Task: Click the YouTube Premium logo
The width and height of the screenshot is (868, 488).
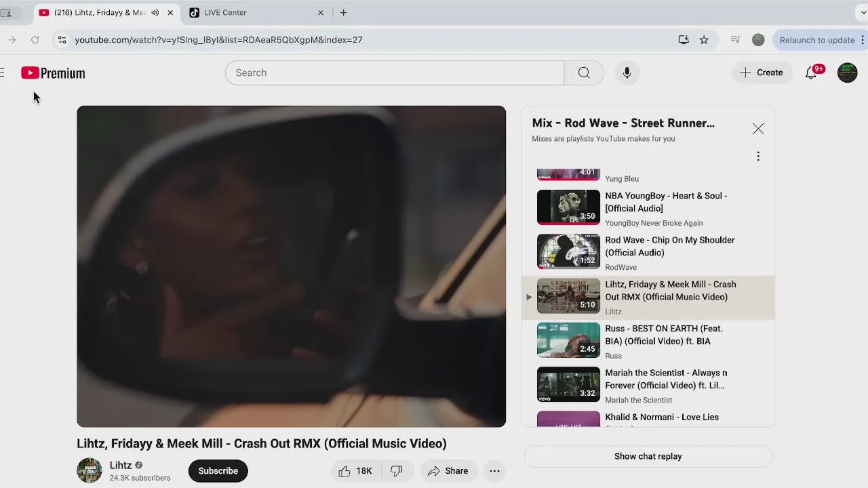Action: 53,73
